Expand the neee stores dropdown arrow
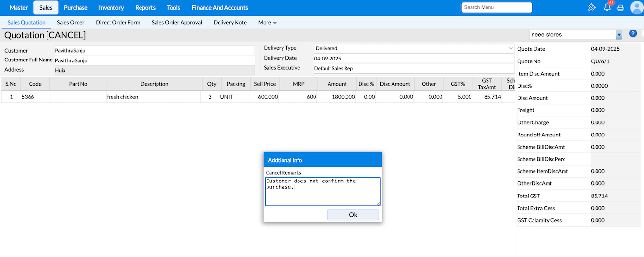This screenshot has height=257, width=644. 619,35
